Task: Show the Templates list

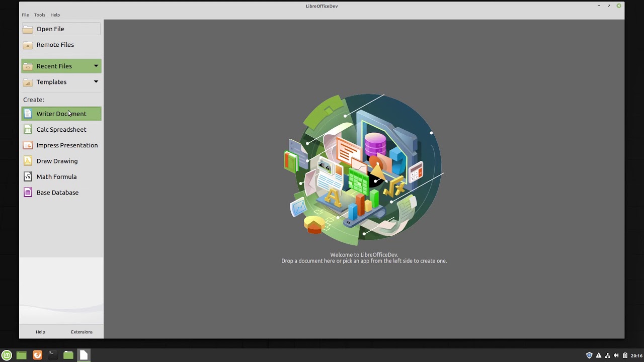Action: point(51,82)
